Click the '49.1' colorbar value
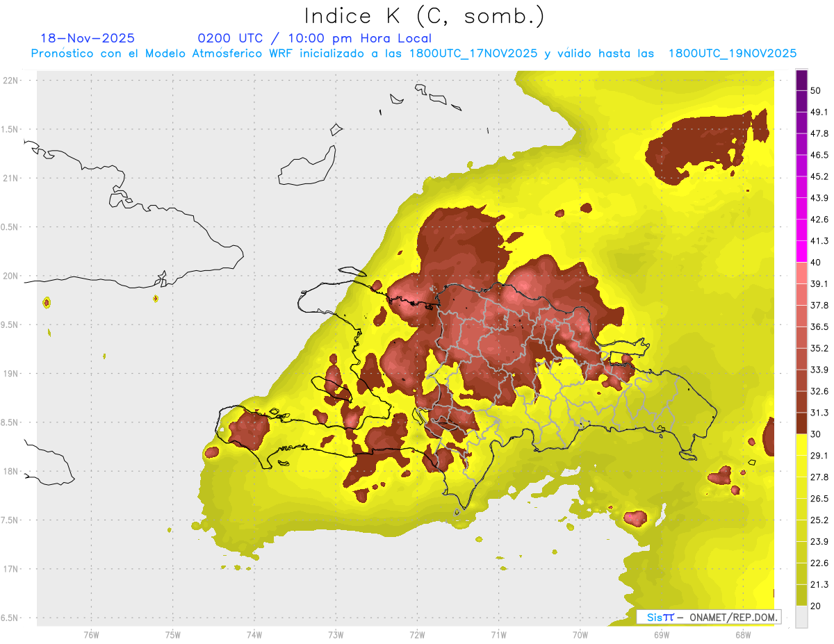The image size is (834, 644). click(819, 112)
